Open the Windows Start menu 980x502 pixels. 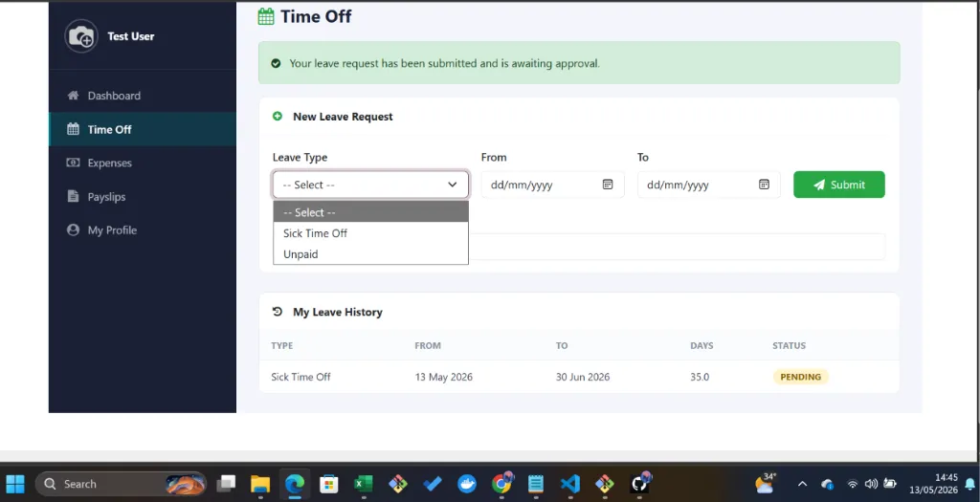pos(15,484)
